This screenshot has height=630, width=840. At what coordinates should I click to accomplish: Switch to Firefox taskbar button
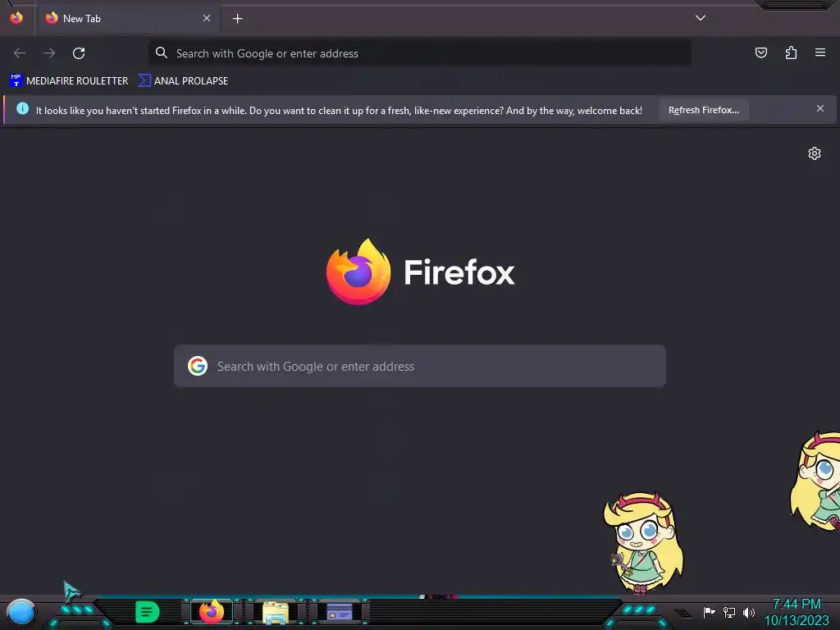tap(212, 612)
